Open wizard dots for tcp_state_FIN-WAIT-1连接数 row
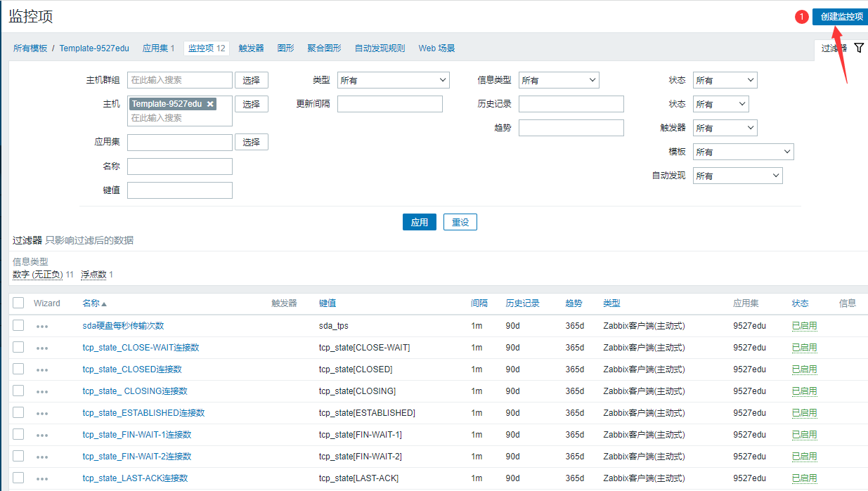This screenshot has height=491, width=868. [x=42, y=436]
